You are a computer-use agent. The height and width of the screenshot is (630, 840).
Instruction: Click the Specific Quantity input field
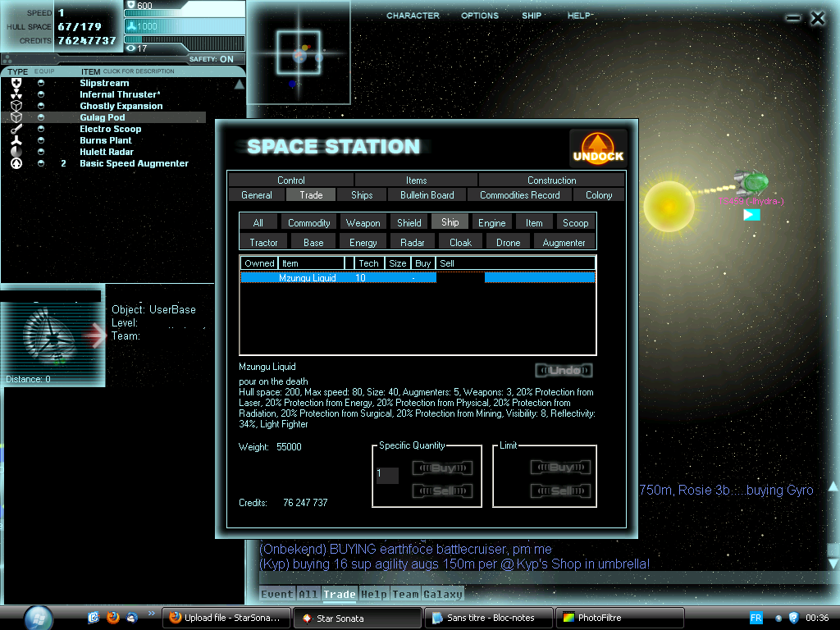[x=387, y=475]
